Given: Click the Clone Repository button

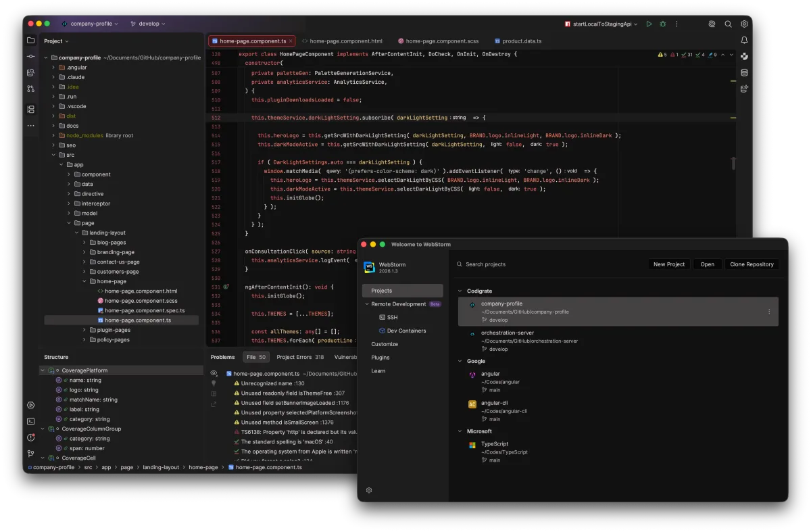Looking at the screenshot, I should coord(752,264).
